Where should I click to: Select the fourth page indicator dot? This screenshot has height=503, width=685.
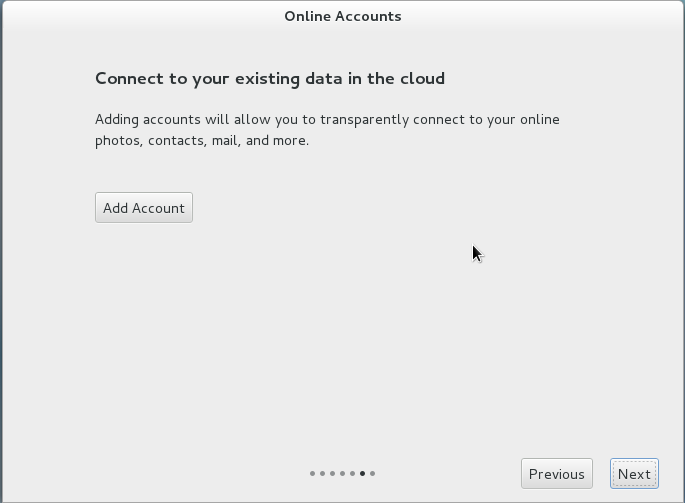pos(342,473)
